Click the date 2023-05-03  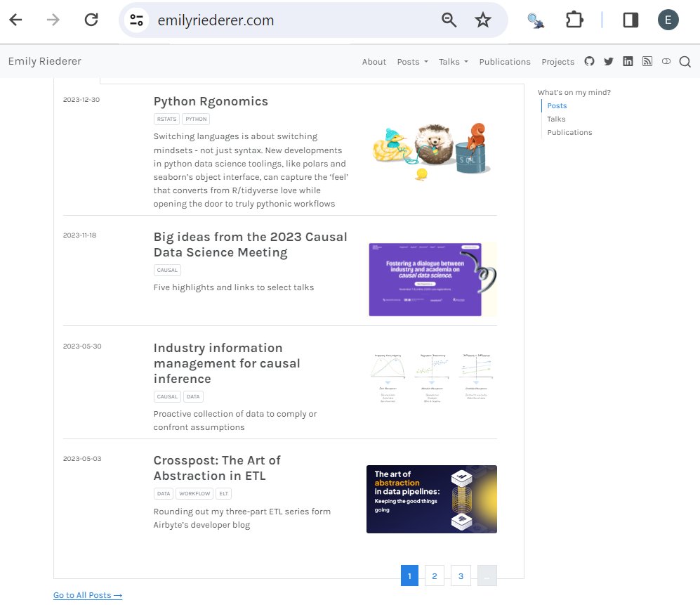(x=82, y=459)
